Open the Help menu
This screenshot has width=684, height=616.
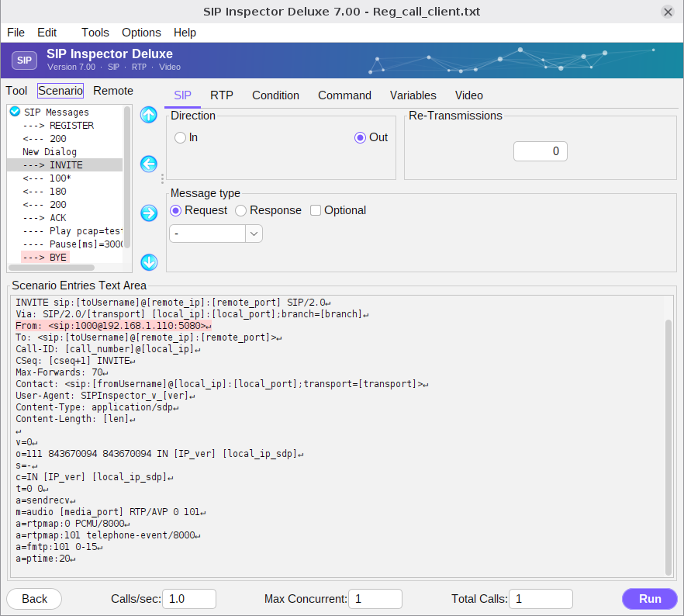(x=185, y=33)
